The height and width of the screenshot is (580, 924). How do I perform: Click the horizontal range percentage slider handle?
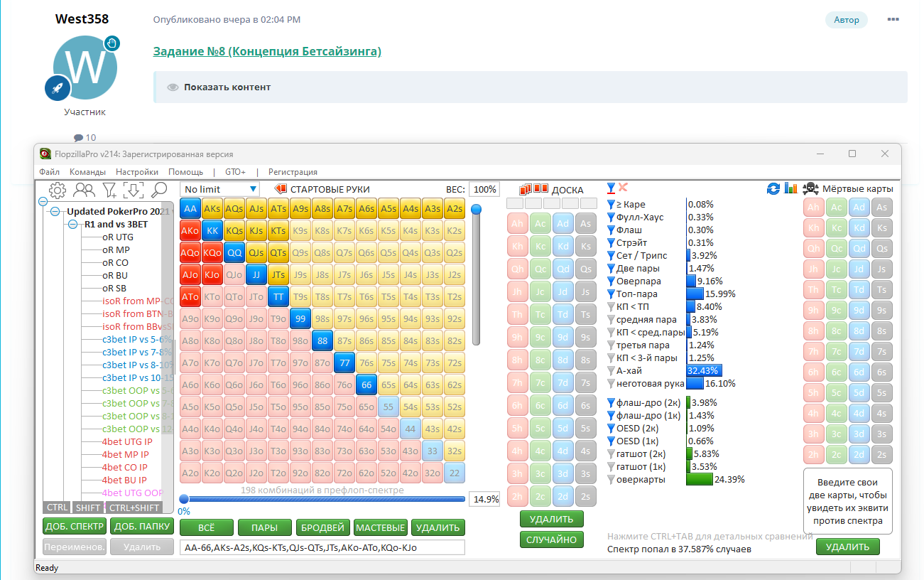pyautogui.click(x=184, y=499)
